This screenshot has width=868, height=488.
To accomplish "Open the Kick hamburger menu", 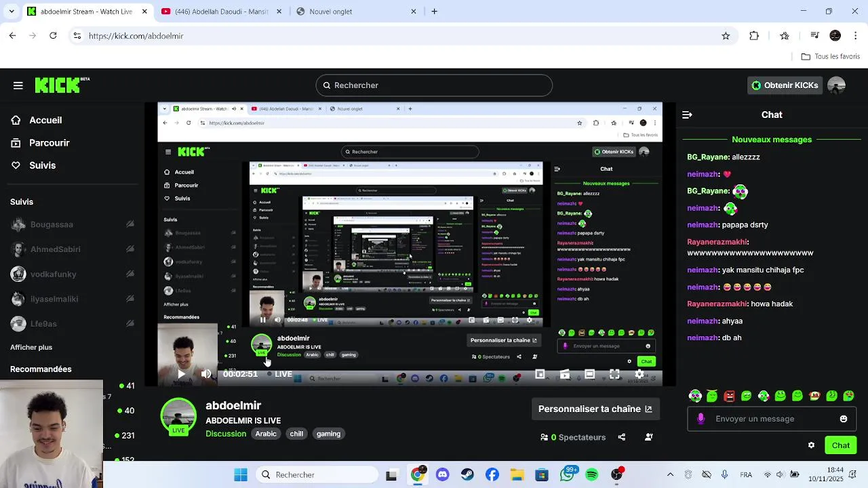I will [x=18, y=85].
